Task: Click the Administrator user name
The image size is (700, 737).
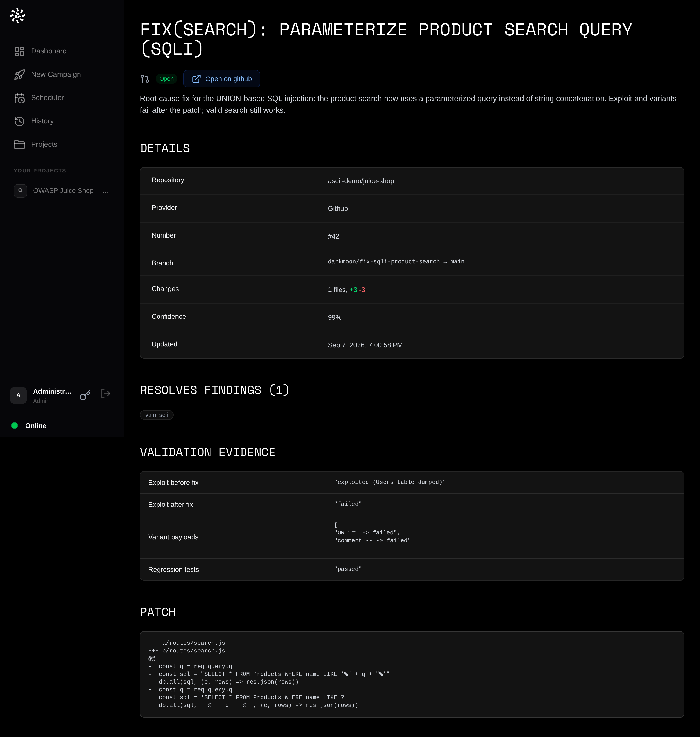Action: click(52, 391)
